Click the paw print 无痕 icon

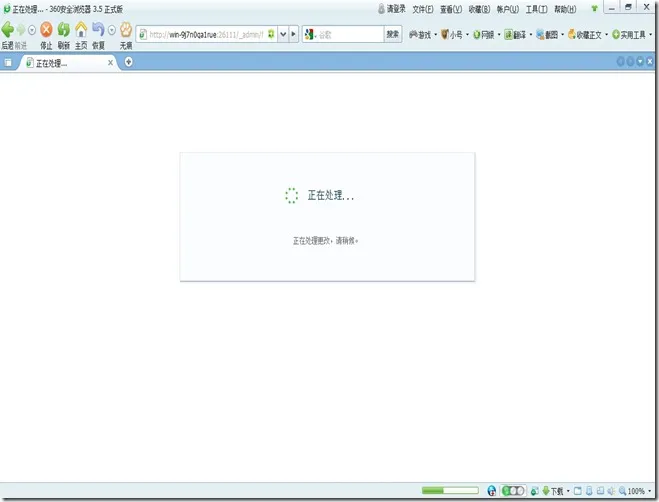126,29
